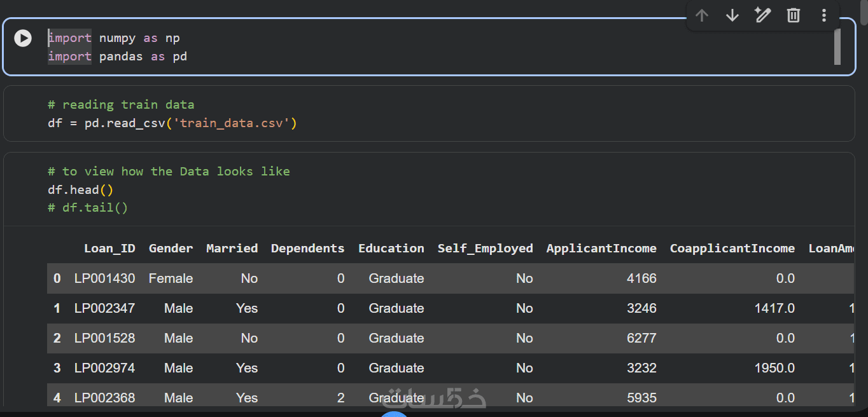Click the Self_Employed column header
868x417 pixels.
coord(485,249)
